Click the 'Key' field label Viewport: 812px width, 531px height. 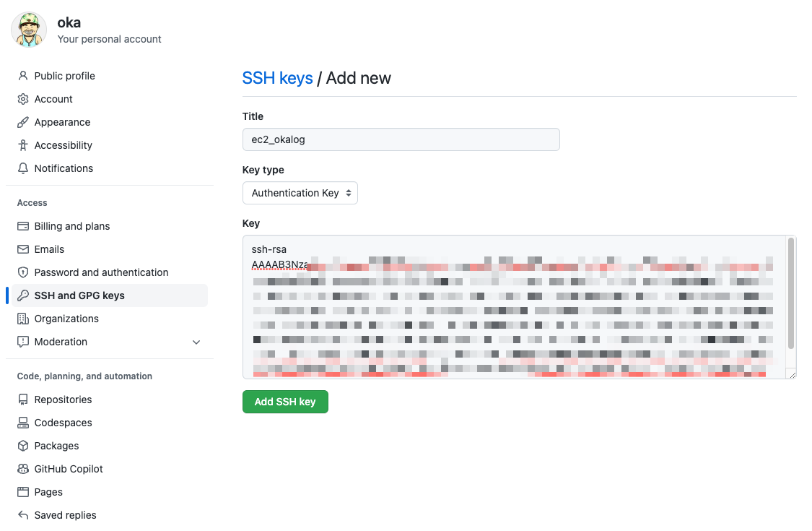(x=251, y=223)
